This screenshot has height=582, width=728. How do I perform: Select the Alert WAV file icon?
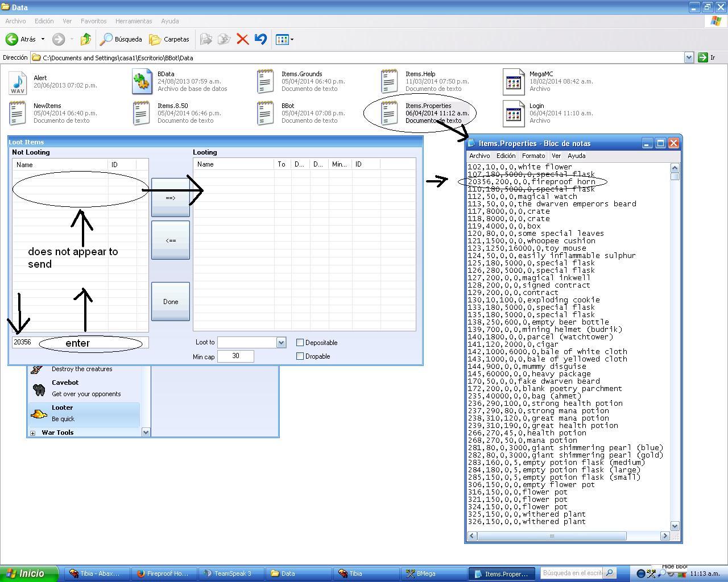click(18, 82)
